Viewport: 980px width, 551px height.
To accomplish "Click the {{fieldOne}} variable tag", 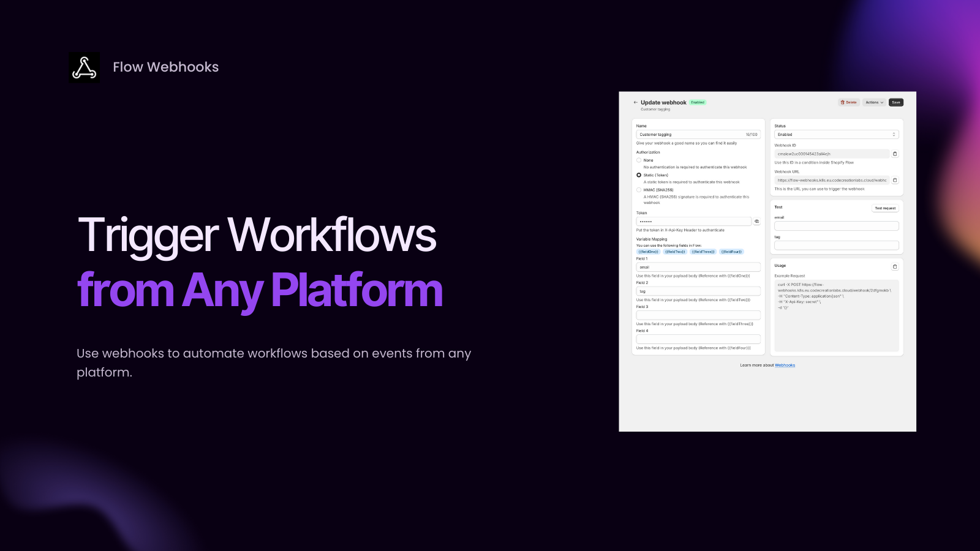I will pyautogui.click(x=648, y=252).
